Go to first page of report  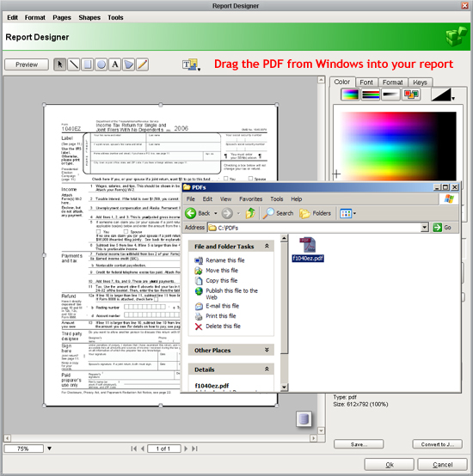click(x=133, y=449)
